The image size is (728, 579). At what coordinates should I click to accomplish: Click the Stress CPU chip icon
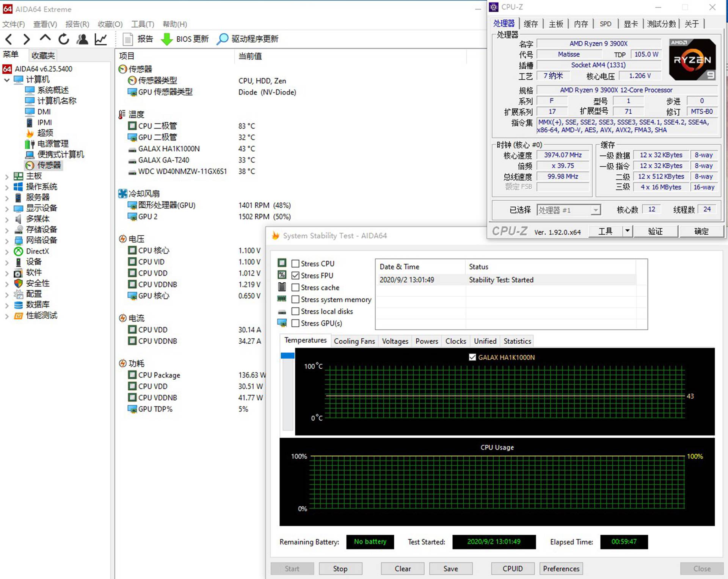(282, 263)
